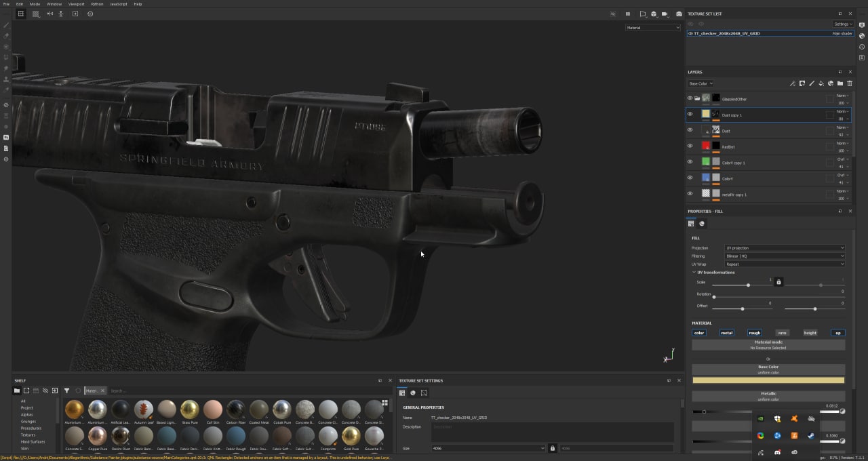Click the Material mode button
The image size is (868, 461).
click(x=768, y=344)
